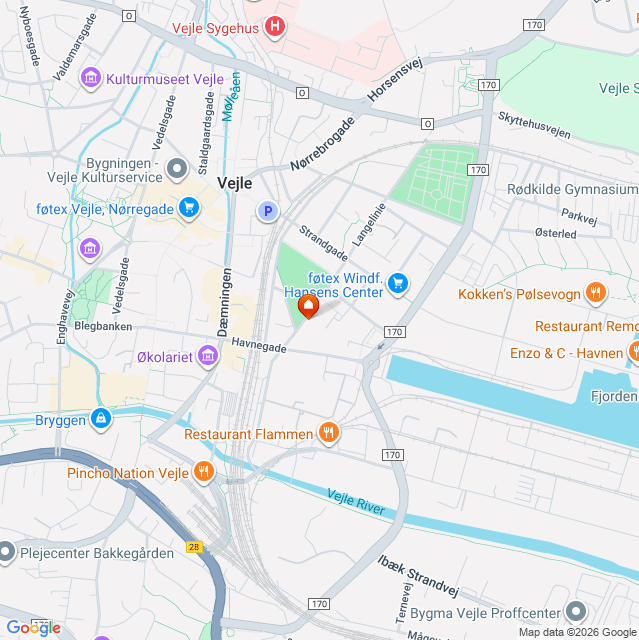Click the Vejle city name label
Screen dimensions: 639x640
coord(235,183)
